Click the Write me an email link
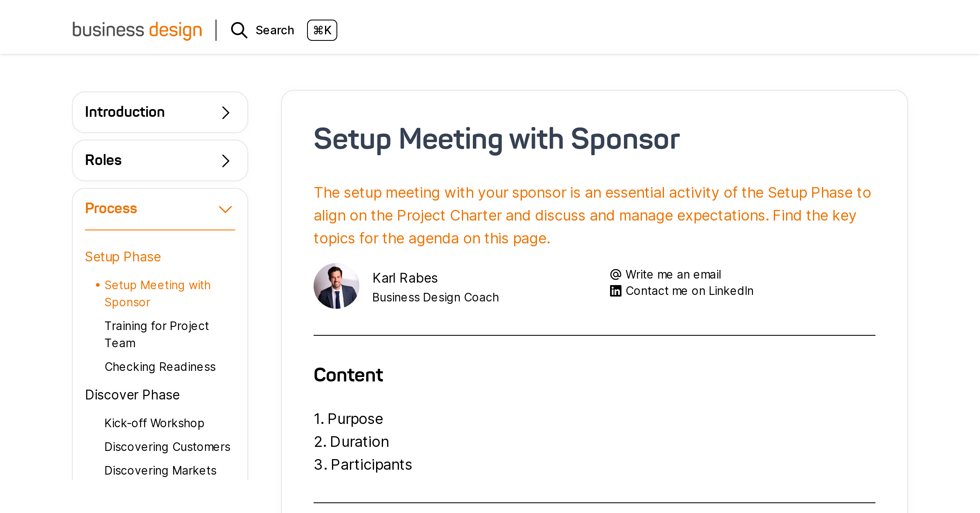Viewport: 980px width, 513px height. pos(673,274)
